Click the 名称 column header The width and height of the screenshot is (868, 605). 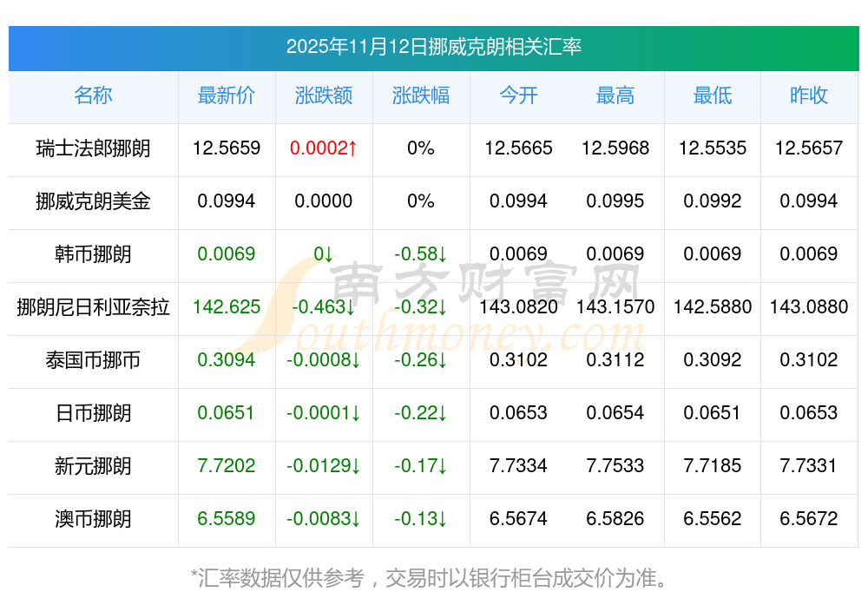click(x=93, y=96)
